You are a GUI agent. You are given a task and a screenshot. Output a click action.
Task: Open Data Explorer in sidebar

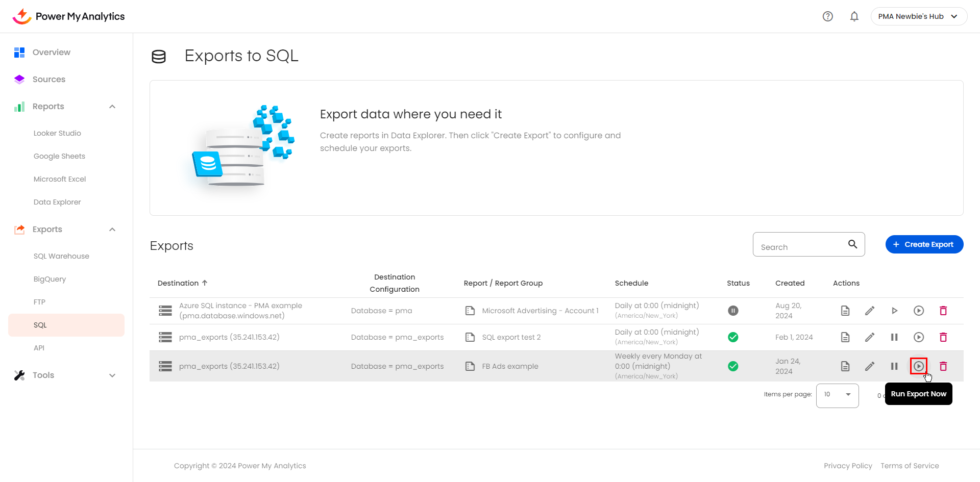point(57,202)
